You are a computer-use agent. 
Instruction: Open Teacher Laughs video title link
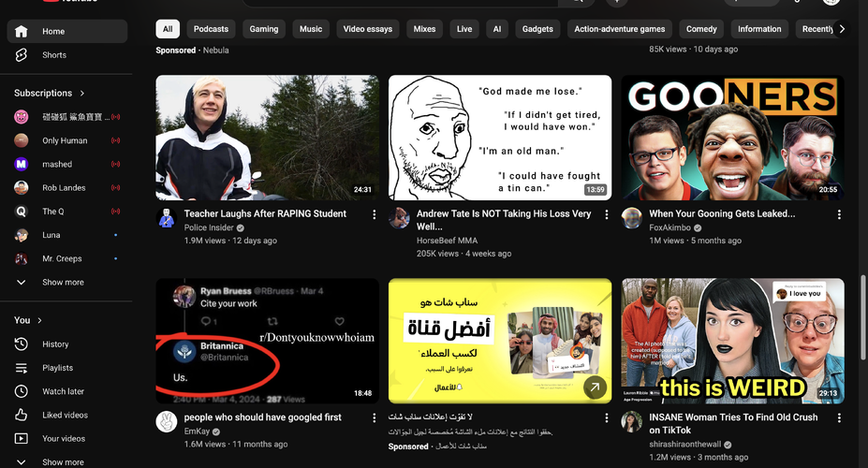265,213
